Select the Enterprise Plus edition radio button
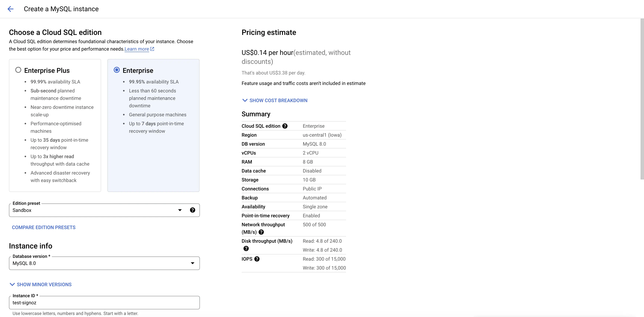Screen dimensions: 644x317 click(x=18, y=70)
